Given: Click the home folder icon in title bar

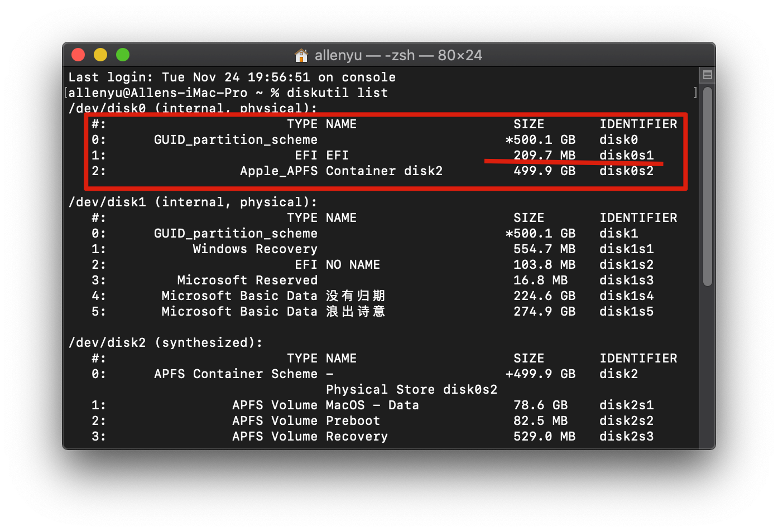Looking at the screenshot, I should (301, 55).
